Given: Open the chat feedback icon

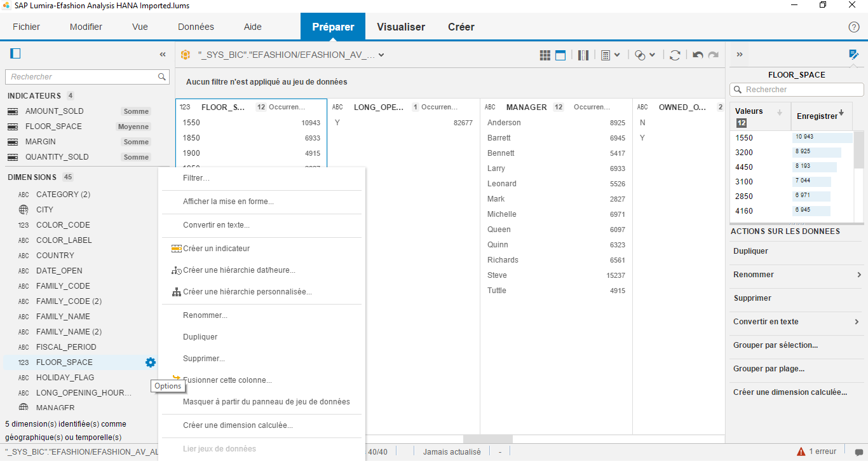Looking at the screenshot, I should (859, 452).
